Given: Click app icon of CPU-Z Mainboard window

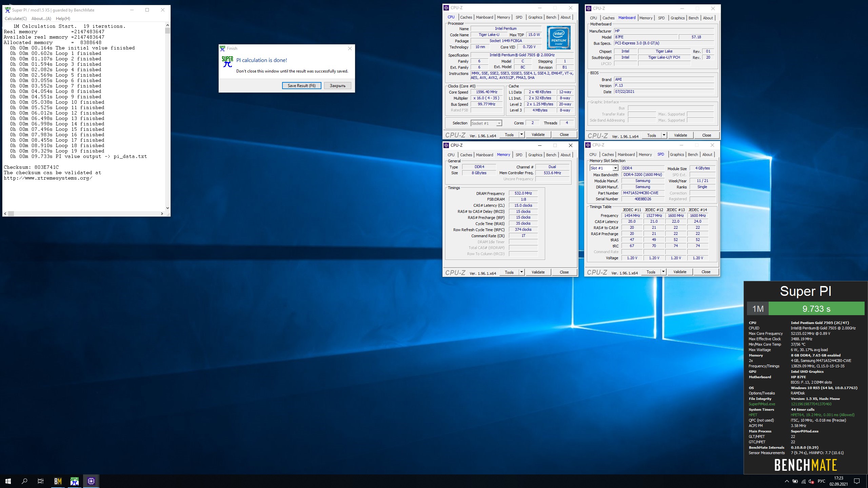Looking at the screenshot, I should click(589, 8).
